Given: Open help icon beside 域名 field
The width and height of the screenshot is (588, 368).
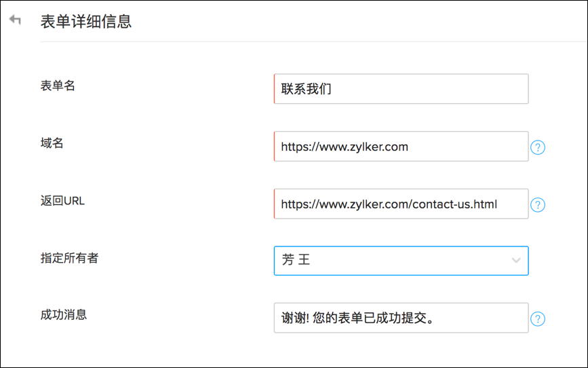Looking at the screenshot, I should pyautogui.click(x=537, y=147).
